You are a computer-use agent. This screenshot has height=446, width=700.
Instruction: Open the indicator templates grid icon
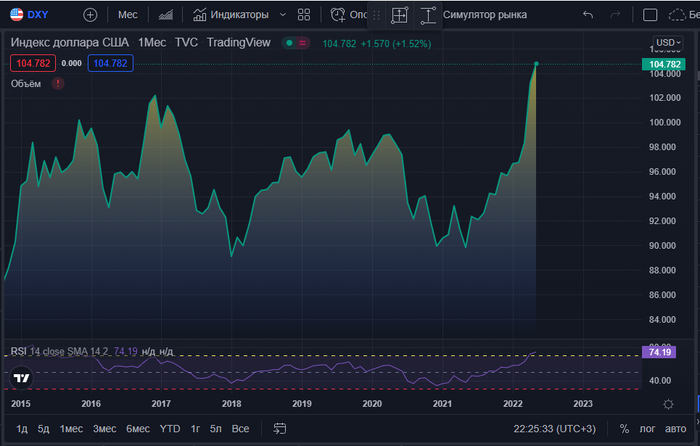304,15
